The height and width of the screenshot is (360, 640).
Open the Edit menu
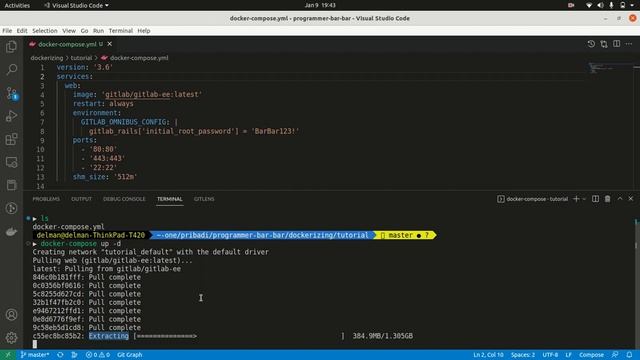point(22,31)
